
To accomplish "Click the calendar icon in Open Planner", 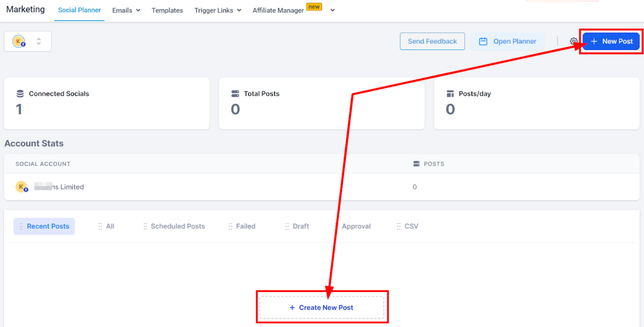I will (x=483, y=41).
